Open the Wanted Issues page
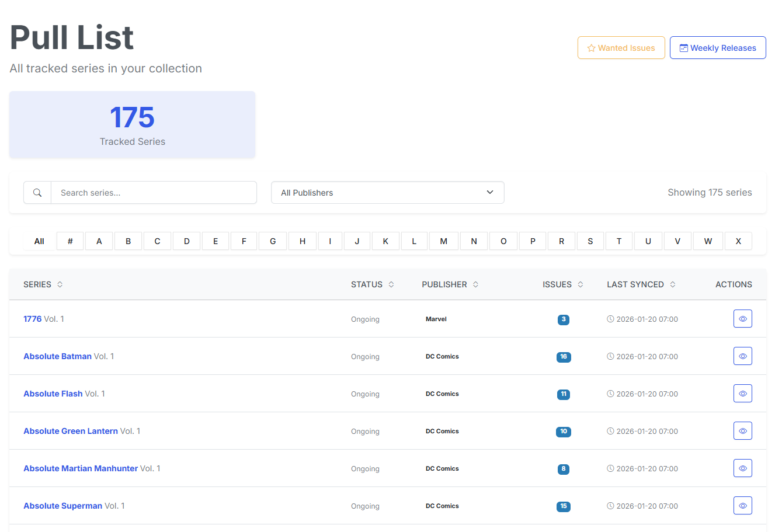Image resolution: width=782 pixels, height=532 pixels. 621,48
